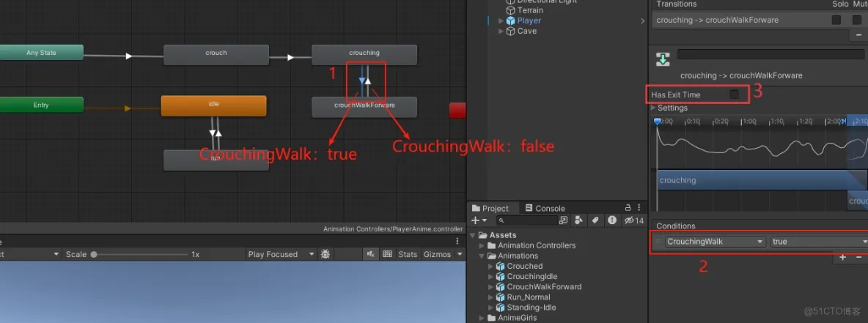
Task: Expand the Animation Controllers folder
Action: coord(482,245)
